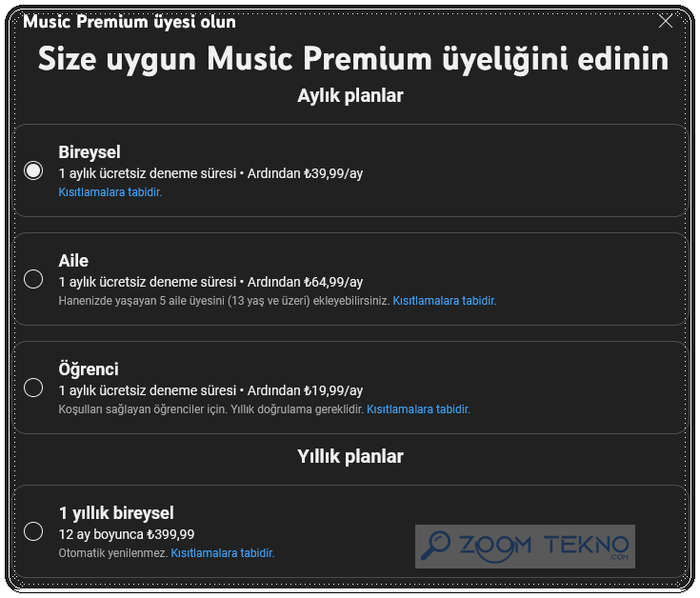Close the Music Premium dialog

point(665,21)
